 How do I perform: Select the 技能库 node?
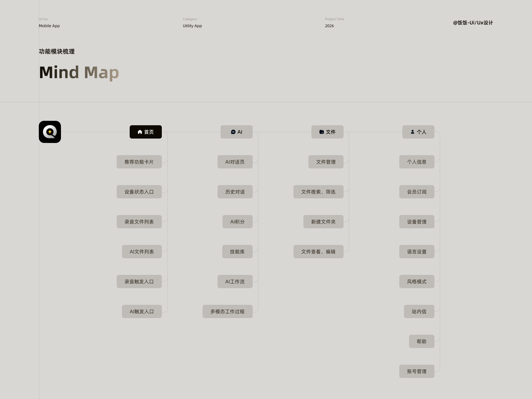click(237, 252)
